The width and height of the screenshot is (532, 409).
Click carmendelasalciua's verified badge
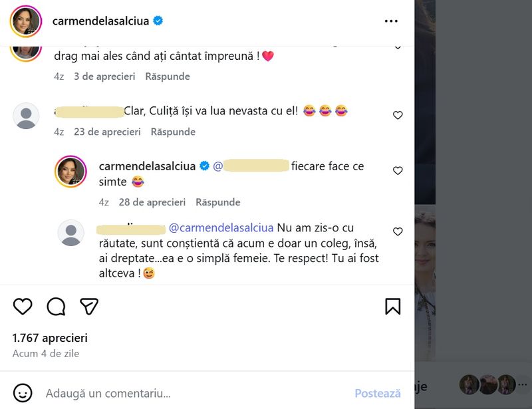[x=158, y=21]
